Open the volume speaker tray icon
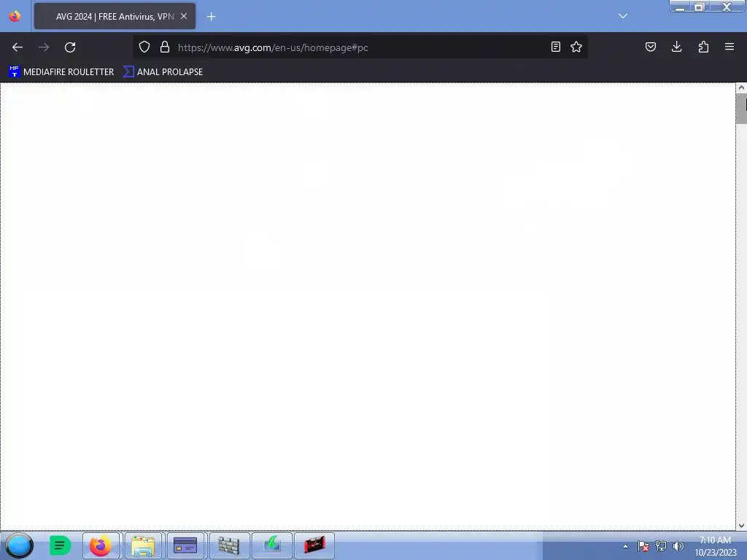 (x=678, y=546)
